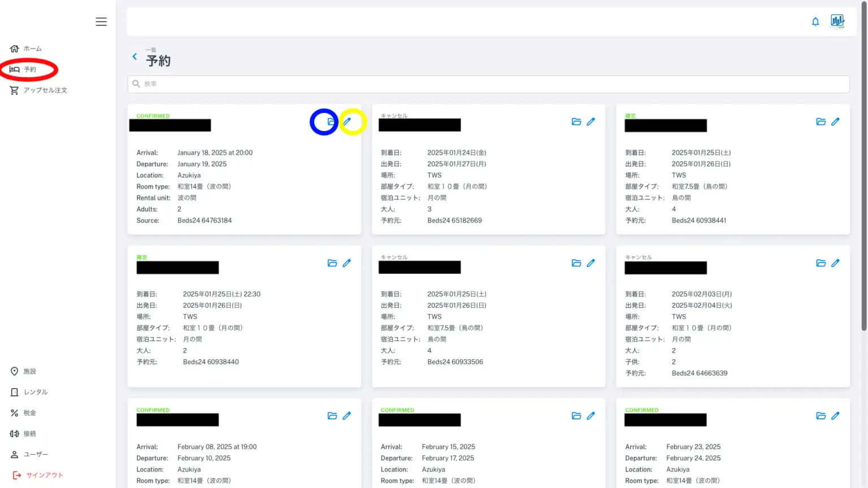The height and width of the screenshot is (488, 868).
Task: Click サインアウト to sign out
Action: (44, 475)
